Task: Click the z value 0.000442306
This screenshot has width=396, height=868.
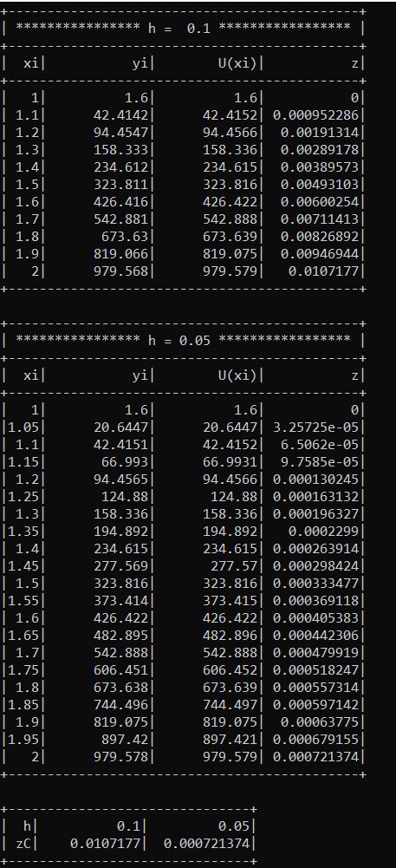Action: pos(316,636)
